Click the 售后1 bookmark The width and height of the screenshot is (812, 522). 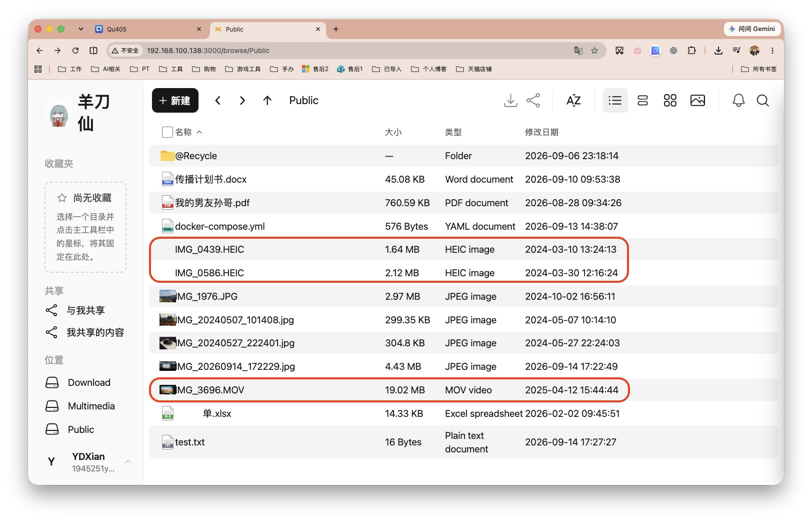point(350,69)
